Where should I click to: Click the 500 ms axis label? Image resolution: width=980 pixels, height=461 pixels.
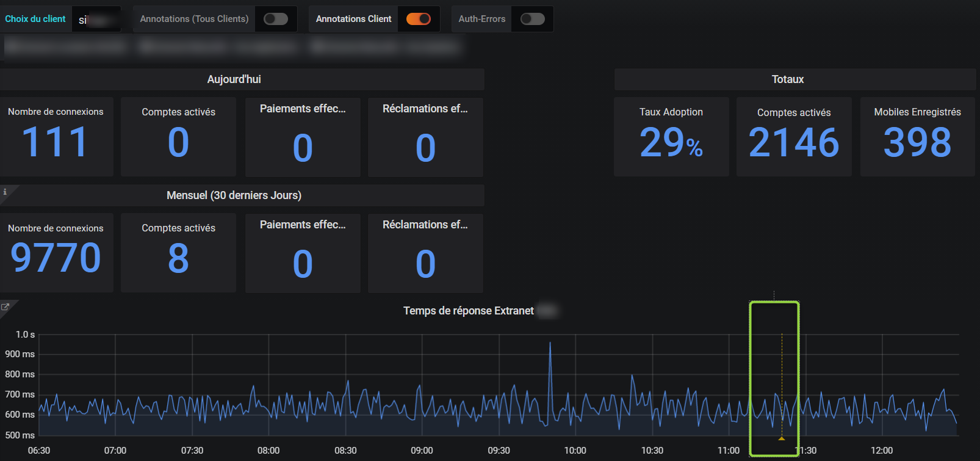[20, 435]
